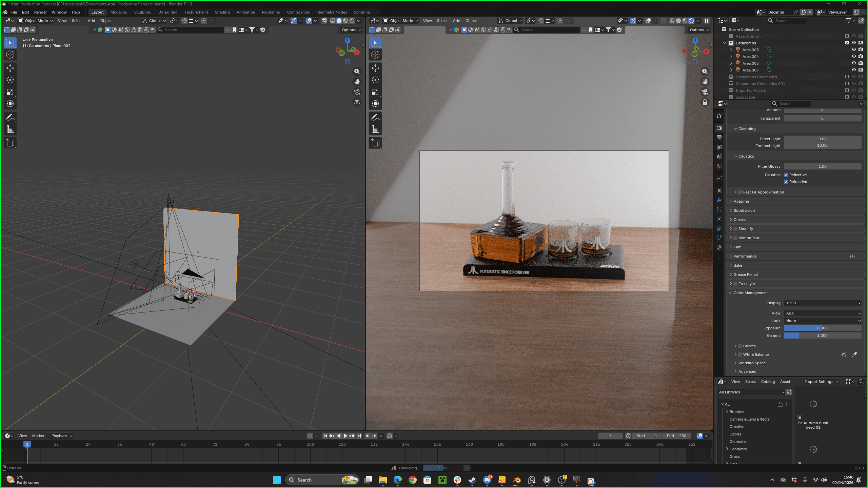Select the Scale tool in left viewport
The height and width of the screenshot is (488, 868).
pos(10,92)
